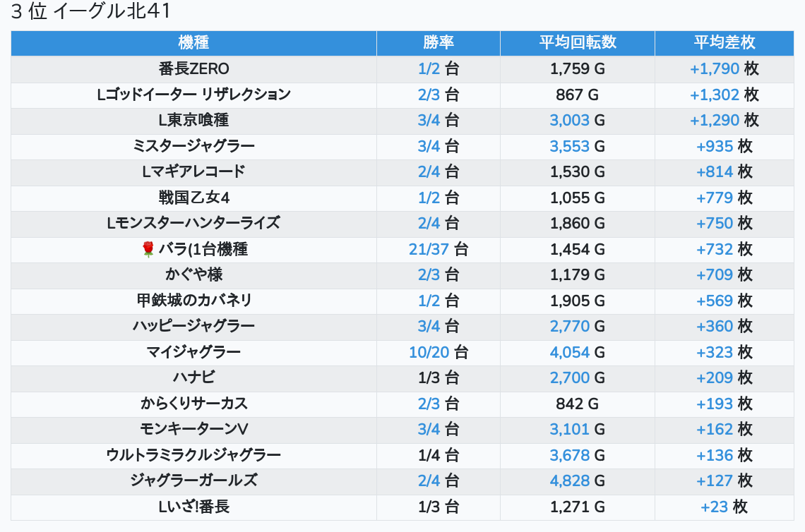The height and width of the screenshot is (532, 805).
Task: Select 戦国乙女4 machine name
Action: point(193,198)
